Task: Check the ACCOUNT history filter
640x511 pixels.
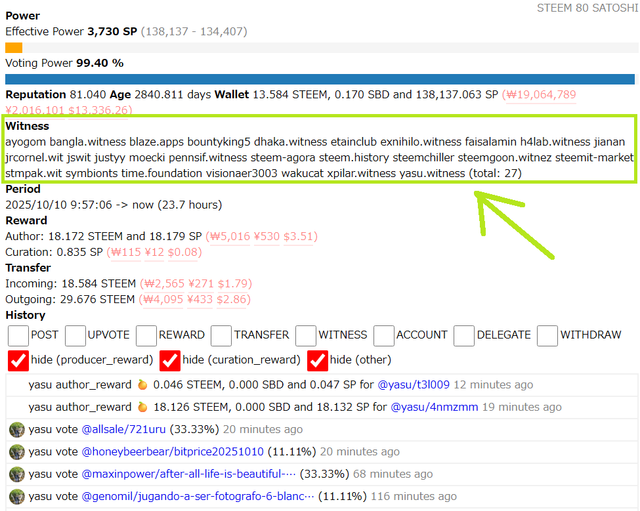Action: (384, 335)
